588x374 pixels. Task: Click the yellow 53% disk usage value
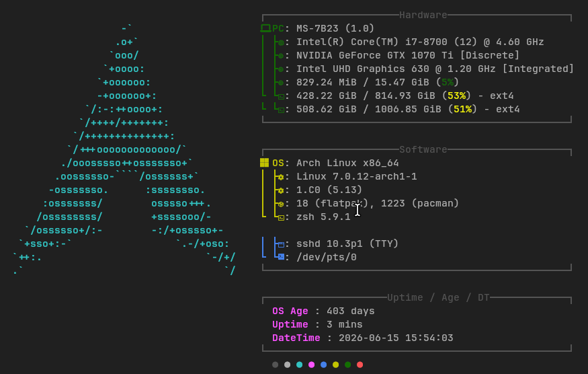(x=456, y=96)
